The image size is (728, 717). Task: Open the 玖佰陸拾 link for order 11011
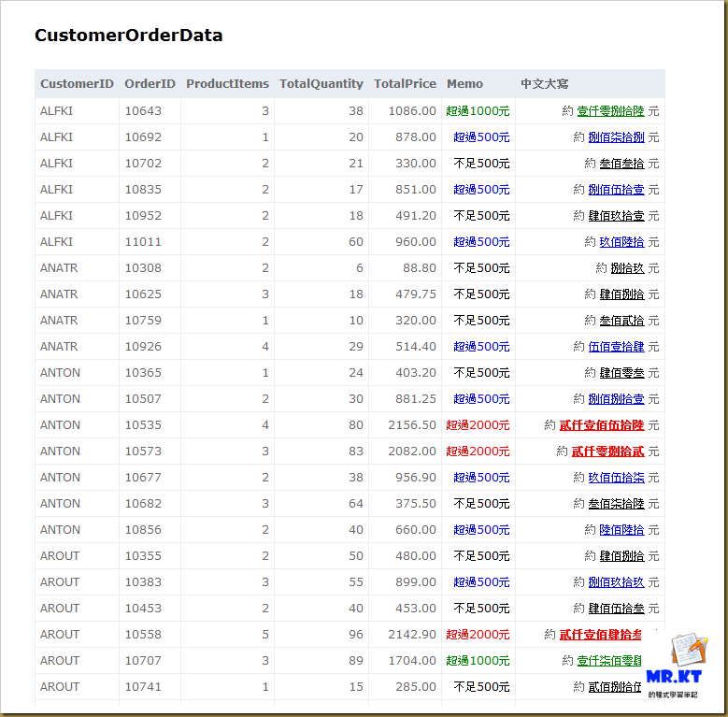click(621, 242)
